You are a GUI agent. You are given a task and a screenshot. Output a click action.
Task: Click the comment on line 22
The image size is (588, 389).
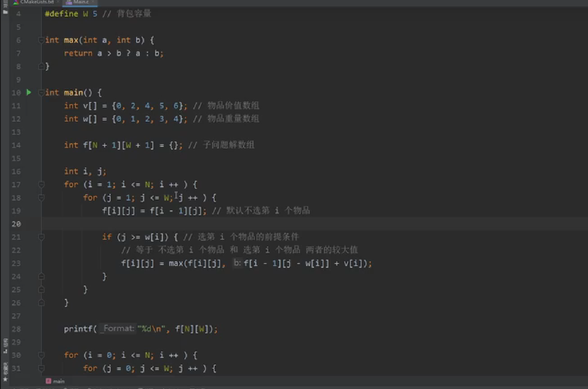[239, 250]
